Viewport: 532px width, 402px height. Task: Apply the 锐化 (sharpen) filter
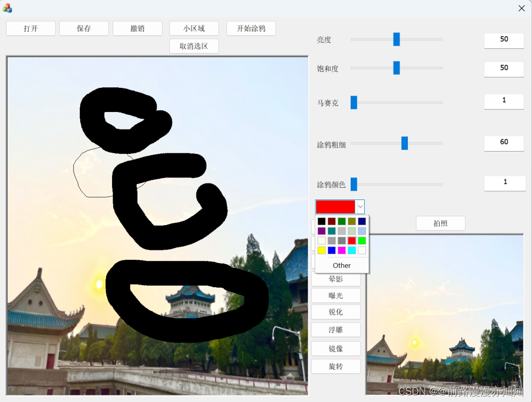[x=336, y=311]
